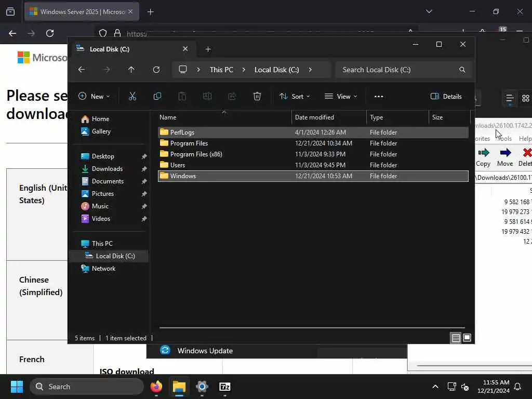
Task: Expand chevron after This PC in address bar
Action: coord(244,70)
